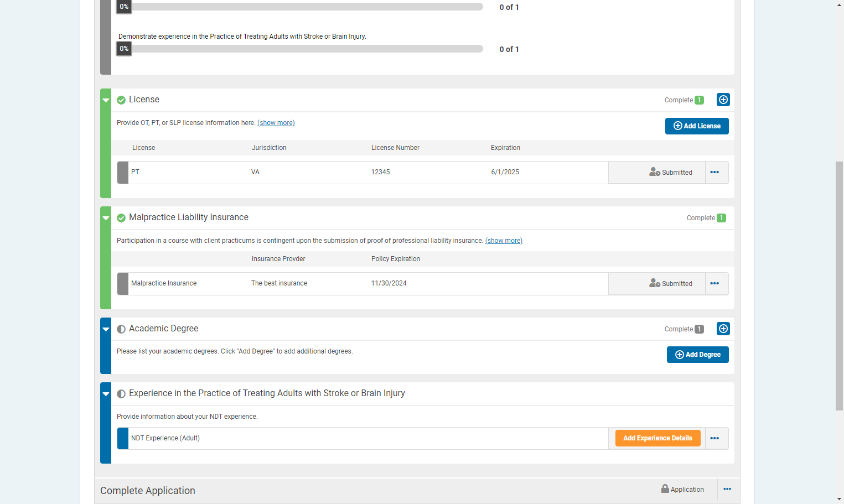Show more License description text
Image resolution: width=844 pixels, height=504 pixels.
[x=276, y=123]
